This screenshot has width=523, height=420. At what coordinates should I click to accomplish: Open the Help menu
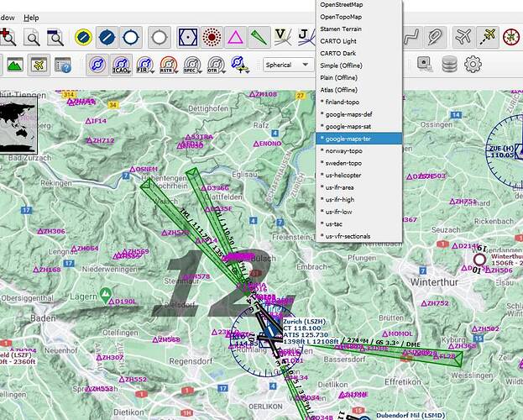click(x=31, y=17)
